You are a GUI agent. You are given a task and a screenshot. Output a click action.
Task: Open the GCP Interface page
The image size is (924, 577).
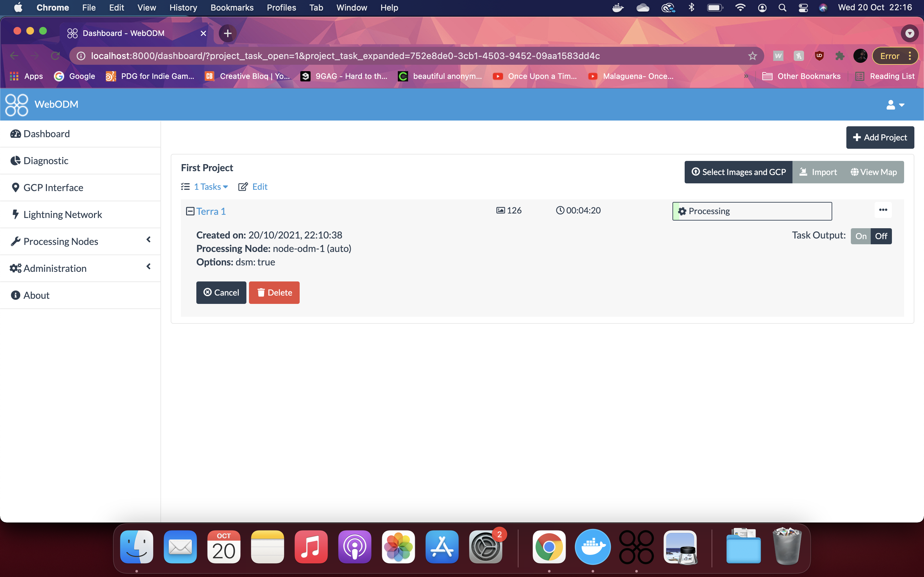(x=53, y=188)
